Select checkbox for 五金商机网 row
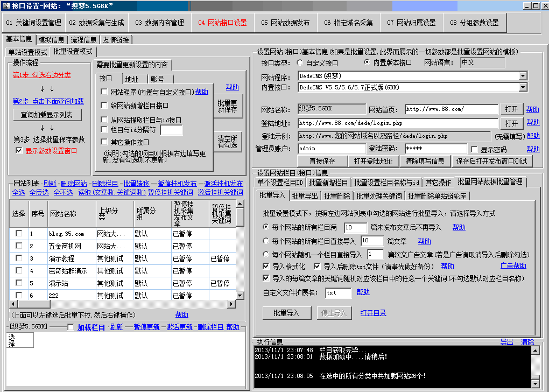Viewport: 549px width, 392px height. tap(19, 246)
